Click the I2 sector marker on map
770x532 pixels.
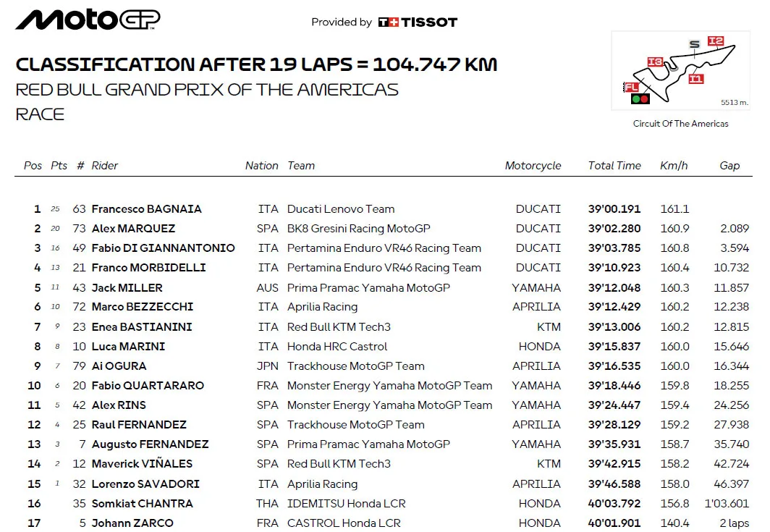pos(716,41)
